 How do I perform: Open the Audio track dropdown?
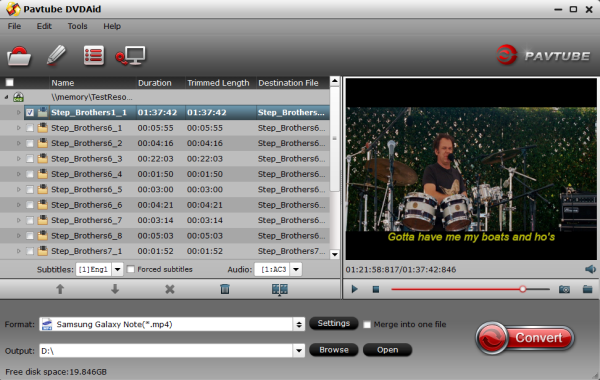296,269
